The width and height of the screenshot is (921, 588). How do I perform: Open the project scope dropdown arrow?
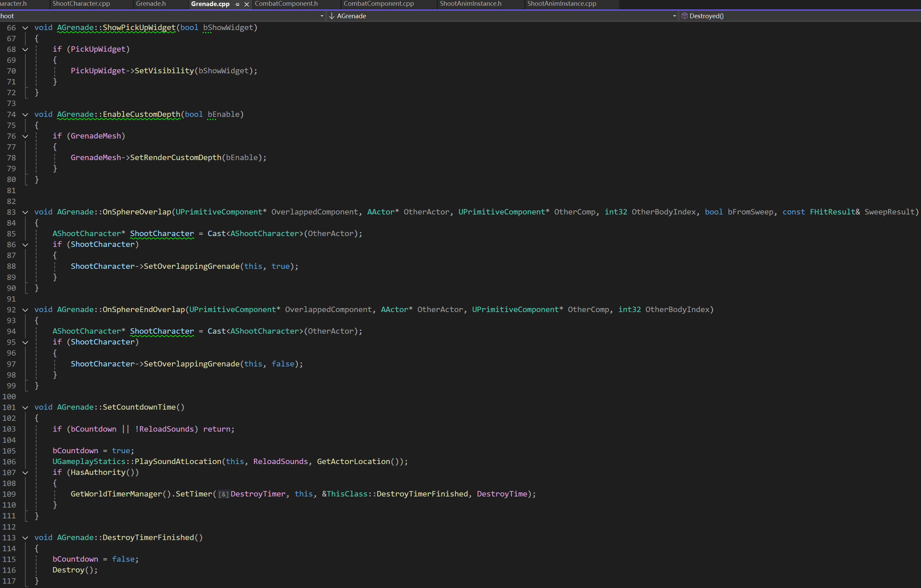coord(322,16)
